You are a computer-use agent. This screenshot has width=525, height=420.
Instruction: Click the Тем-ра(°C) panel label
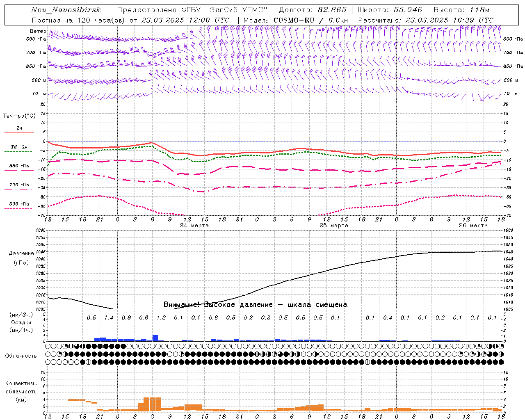19,116
